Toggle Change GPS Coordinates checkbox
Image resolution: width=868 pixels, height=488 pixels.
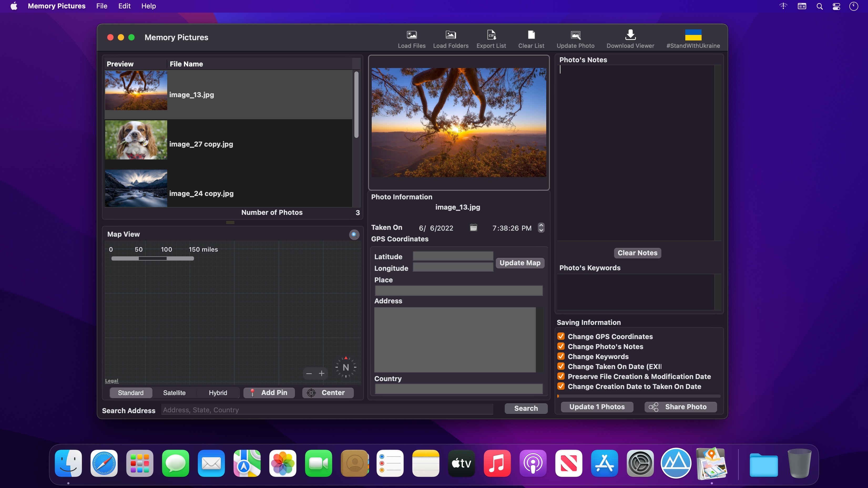pyautogui.click(x=561, y=336)
